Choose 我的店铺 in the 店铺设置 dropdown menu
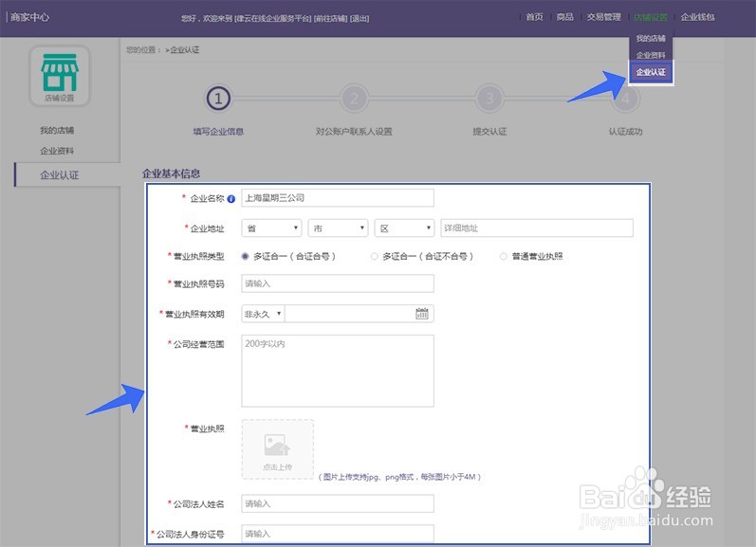Screen dimensions: 756x547 [651, 38]
